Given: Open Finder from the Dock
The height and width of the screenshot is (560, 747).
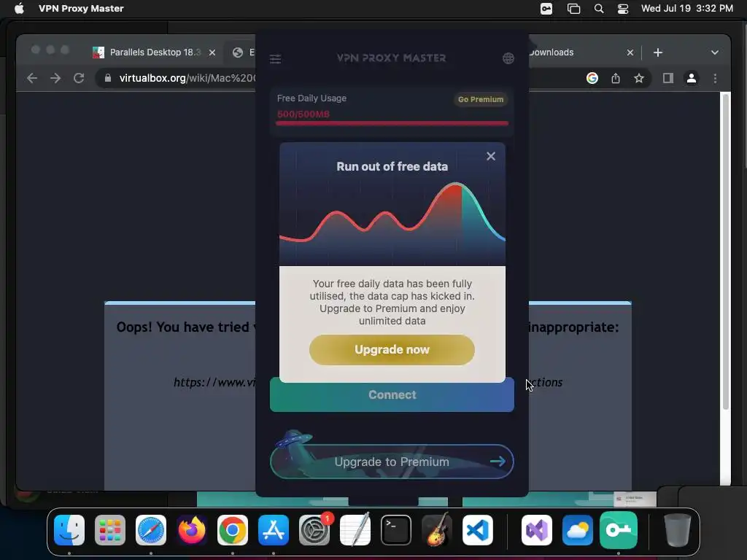Looking at the screenshot, I should [69, 530].
